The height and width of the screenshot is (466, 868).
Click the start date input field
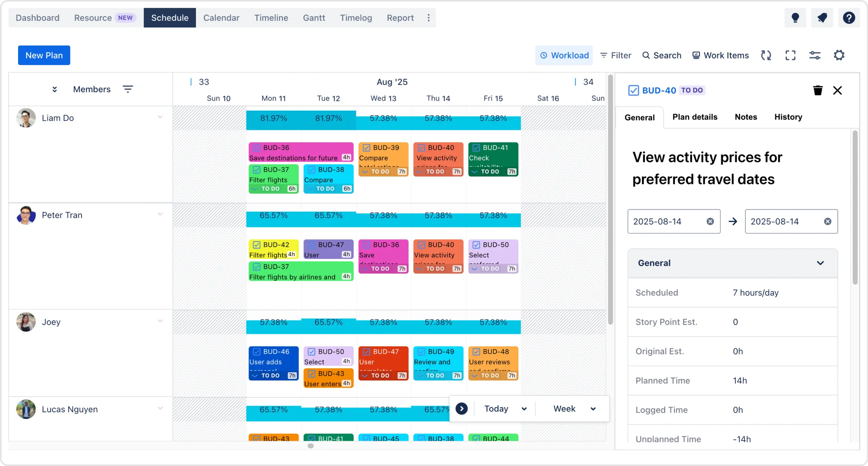tap(674, 222)
